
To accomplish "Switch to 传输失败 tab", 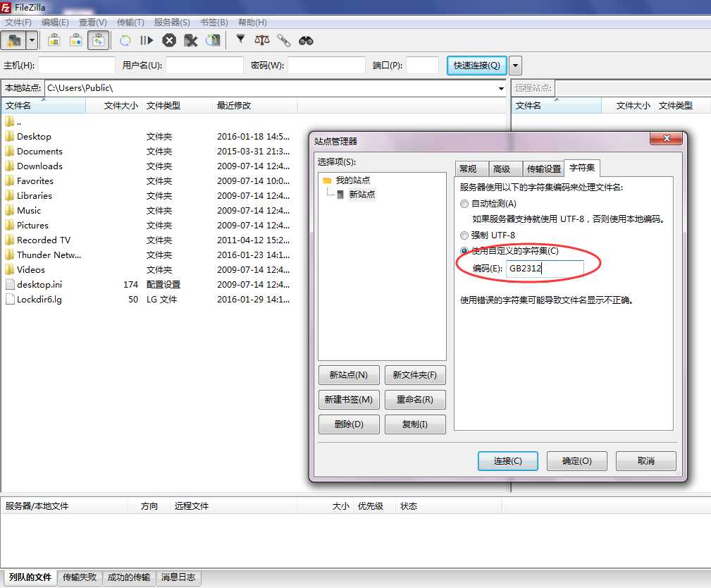I will 80,577.
